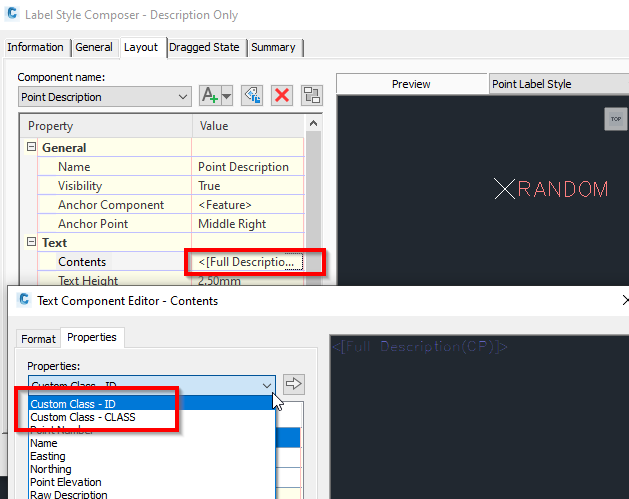Click the Property column header
This screenshot has height=499, width=629.
point(106,126)
